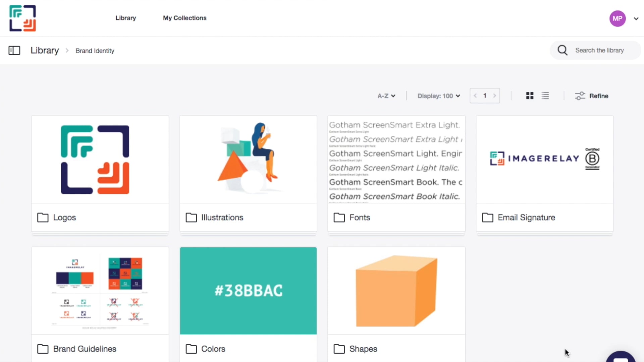Open the chat widget bubble

(621, 357)
